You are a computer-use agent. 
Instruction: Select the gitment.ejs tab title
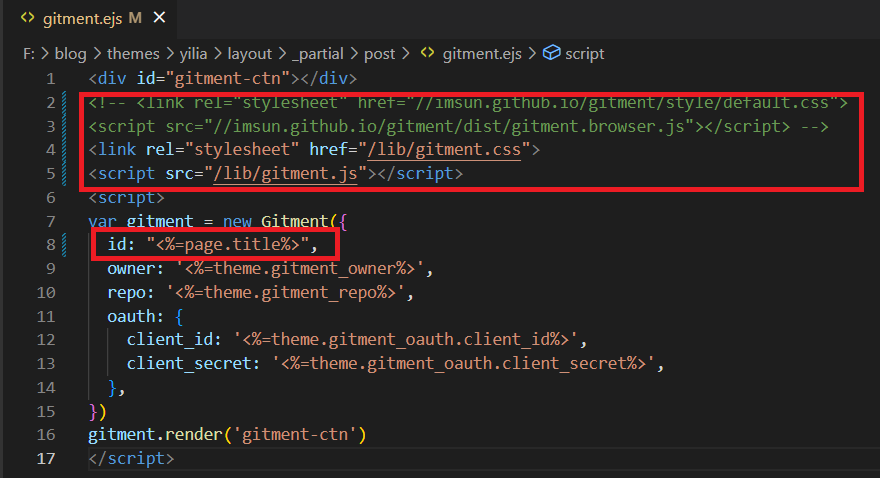coord(82,19)
